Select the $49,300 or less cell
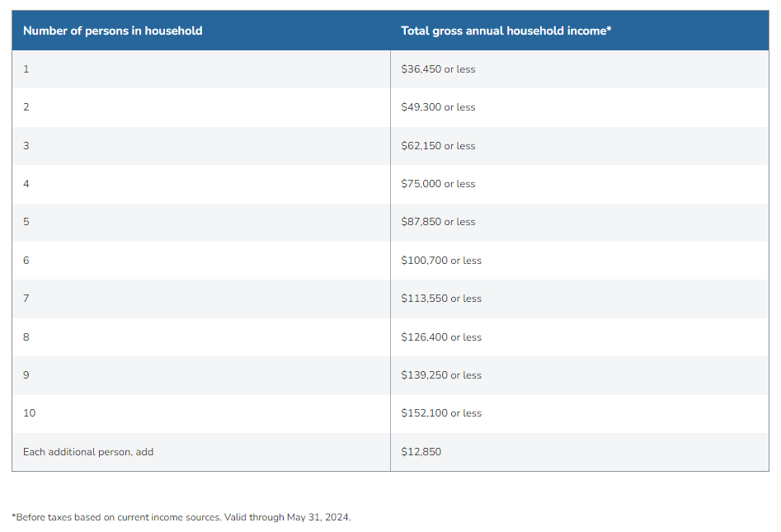Viewport: 781px width, 532px height. click(x=438, y=107)
